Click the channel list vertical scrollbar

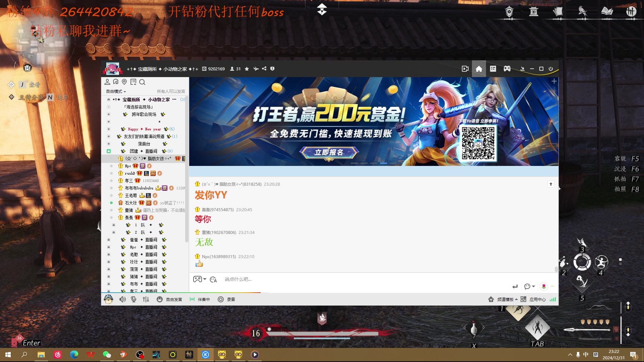[x=186, y=169]
